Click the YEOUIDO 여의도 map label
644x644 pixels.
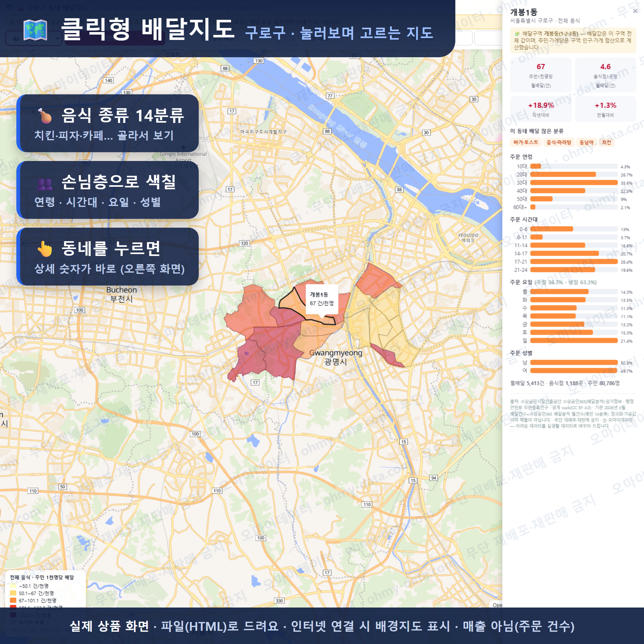point(468,238)
